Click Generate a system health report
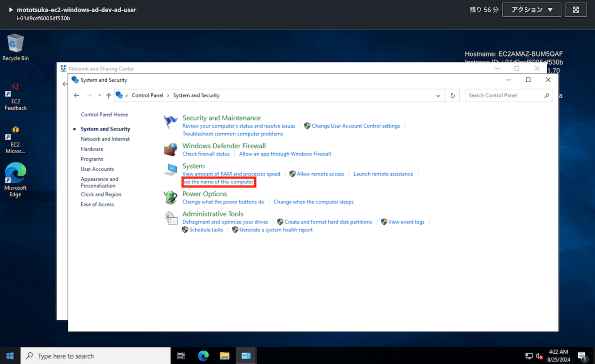 coord(275,229)
